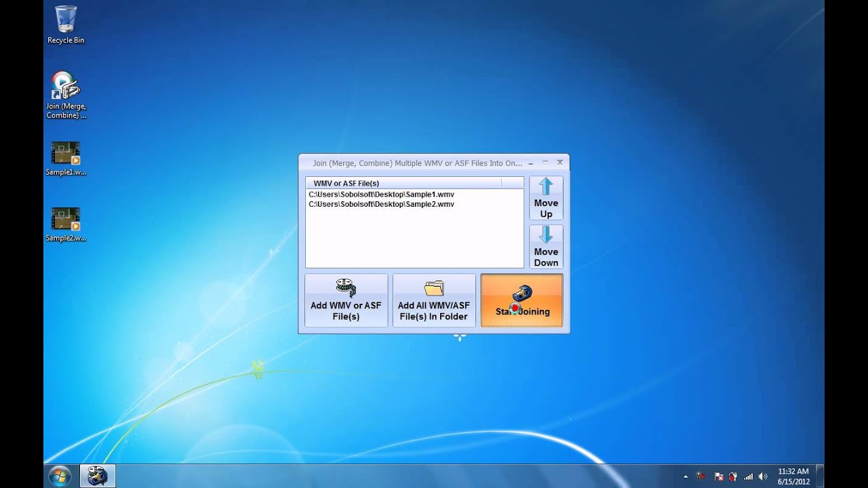
Task: Minimize the Join WMV window
Action: (x=531, y=163)
